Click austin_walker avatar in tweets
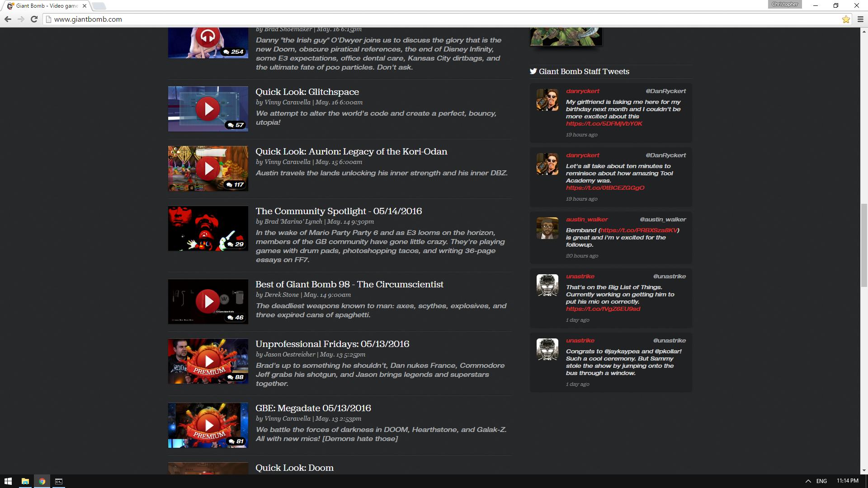Screen dimensions: 868x488 (547, 228)
